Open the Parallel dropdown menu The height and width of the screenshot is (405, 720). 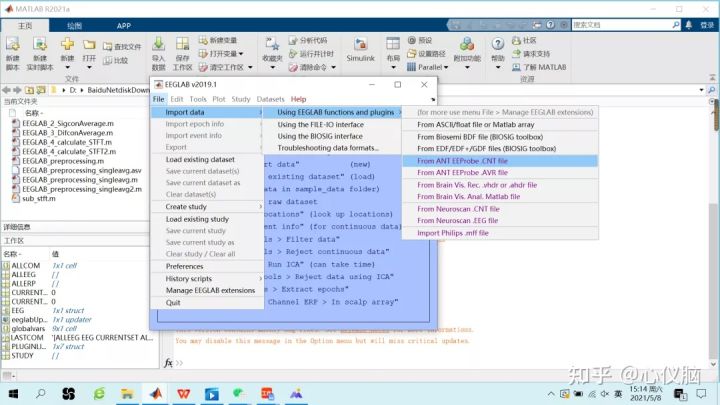click(x=427, y=67)
